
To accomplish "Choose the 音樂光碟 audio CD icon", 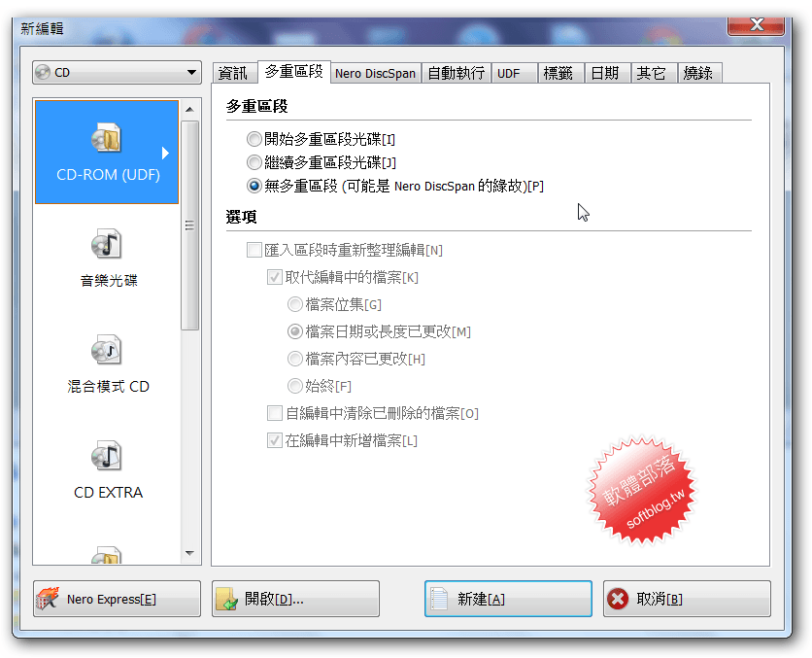I will (106, 244).
